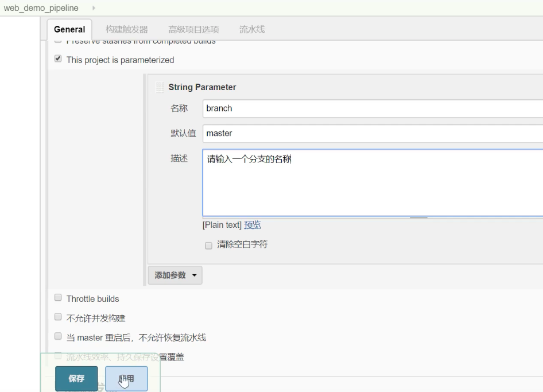The image size is (543, 392).
Task: Open the 预览 preview link
Action: (x=253, y=225)
